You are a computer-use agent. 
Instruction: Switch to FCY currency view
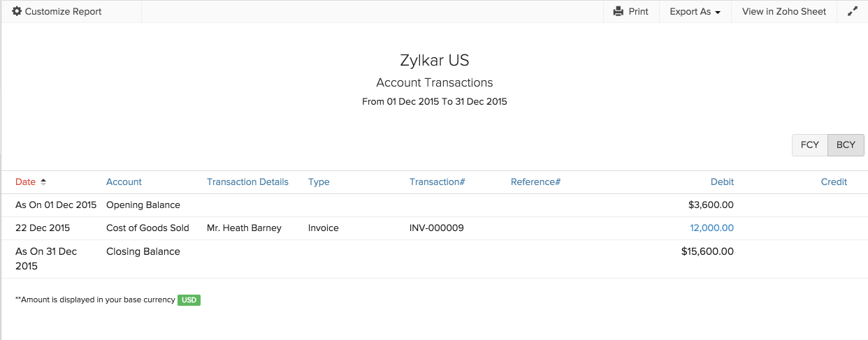pos(809,145)
